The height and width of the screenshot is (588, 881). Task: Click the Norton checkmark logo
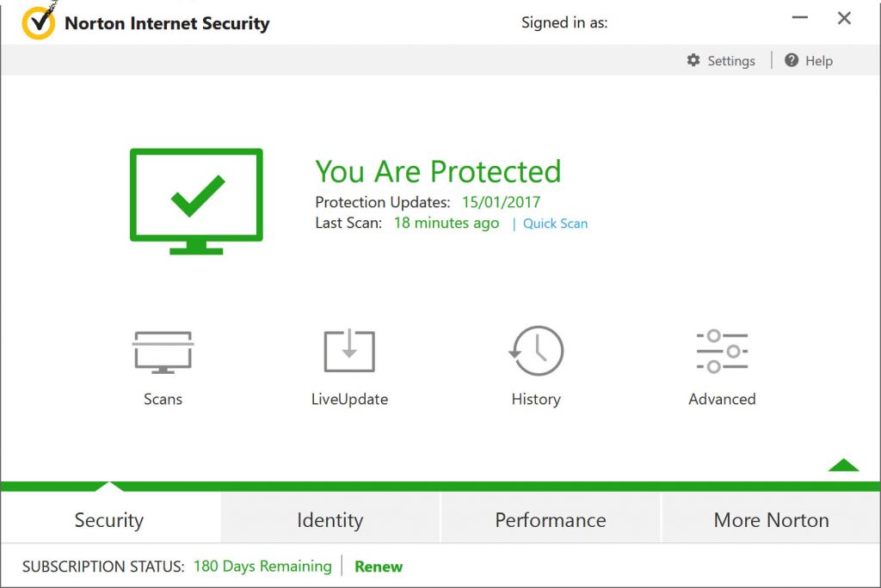click(x=38, y=23)
